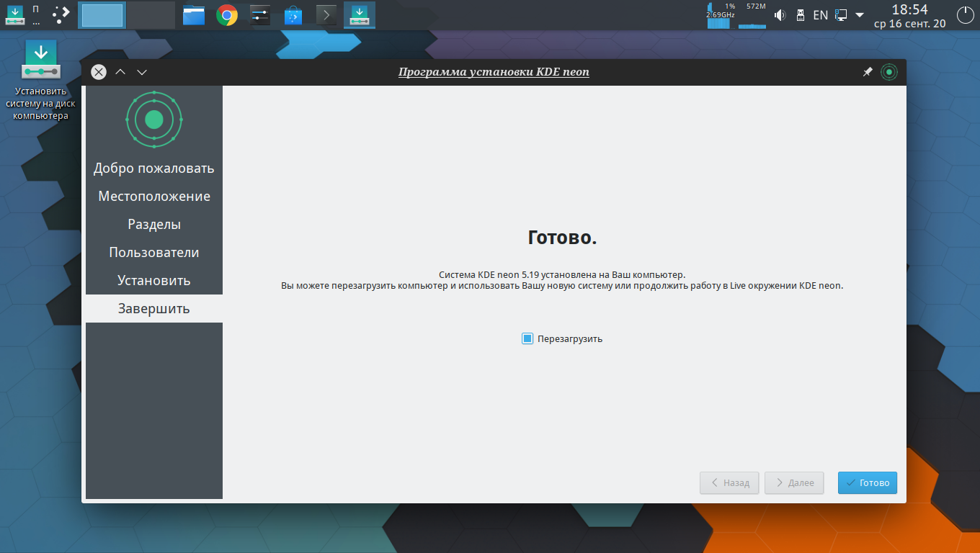Open the power/logout button in panel
Image resolution: width=980 pixels, height=553 pixels.
[965, 14]
